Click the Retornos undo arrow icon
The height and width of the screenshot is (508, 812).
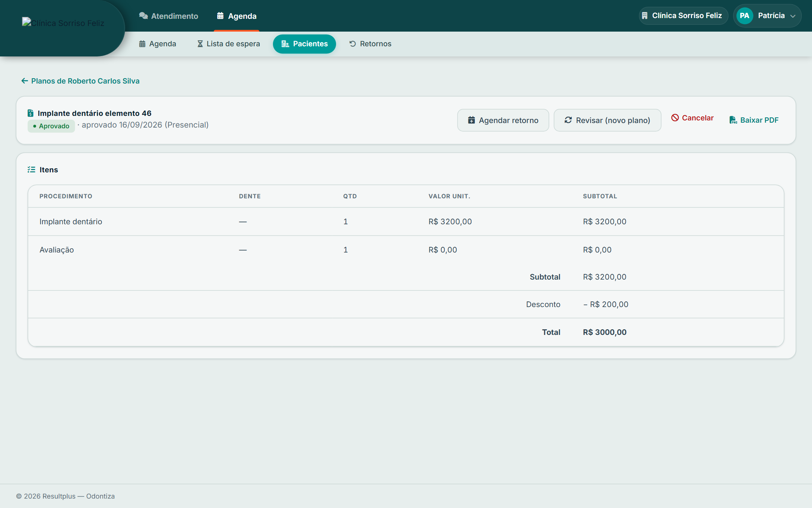pos(353,44)
